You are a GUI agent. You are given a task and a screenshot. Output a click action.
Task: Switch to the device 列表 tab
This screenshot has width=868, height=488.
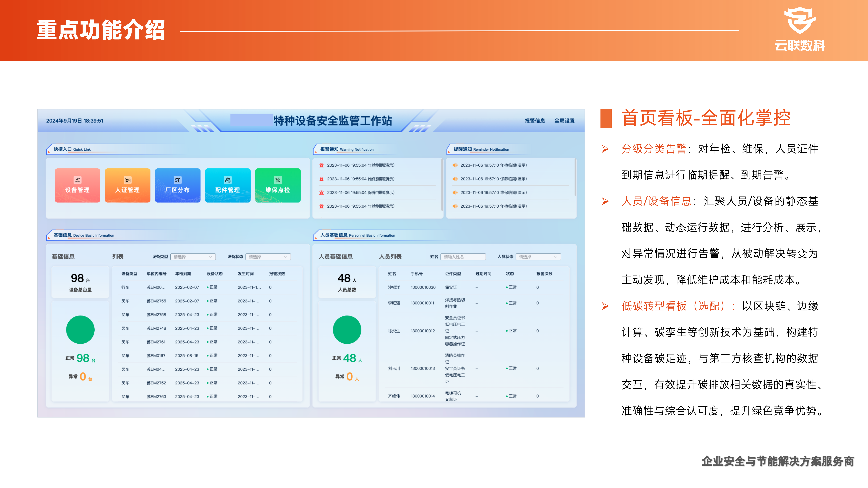[118, 257]
